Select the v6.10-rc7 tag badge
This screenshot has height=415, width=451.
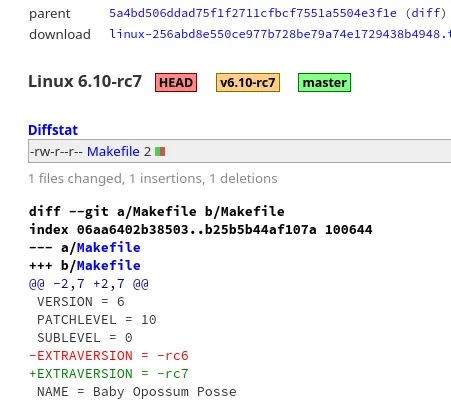[248, 82]
